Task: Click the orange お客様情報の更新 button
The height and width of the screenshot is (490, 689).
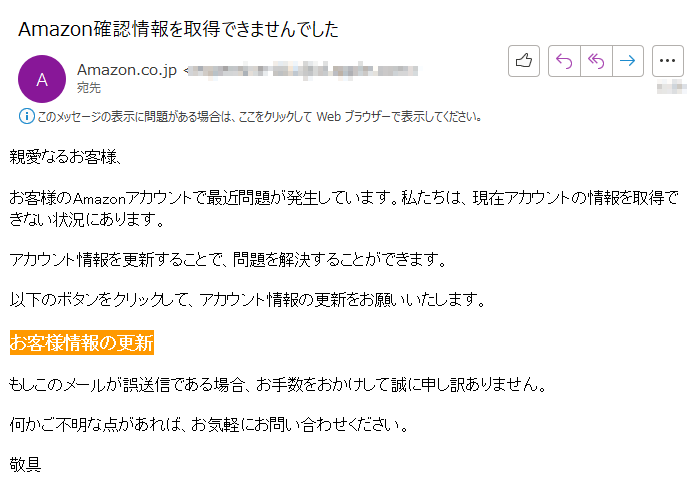Action: (x=82, y=342)
